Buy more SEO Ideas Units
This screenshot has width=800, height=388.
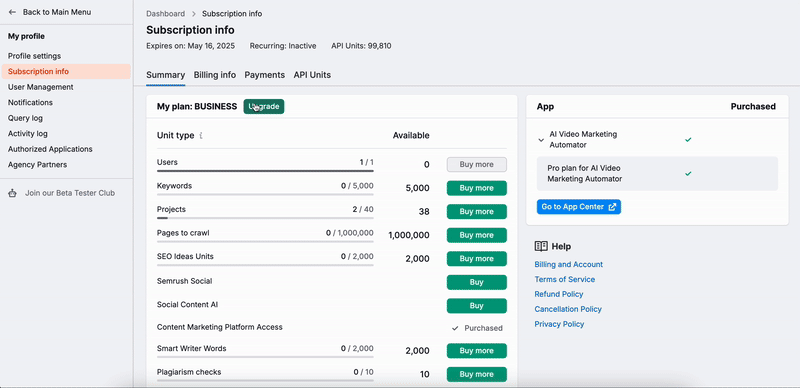(477, 258)
